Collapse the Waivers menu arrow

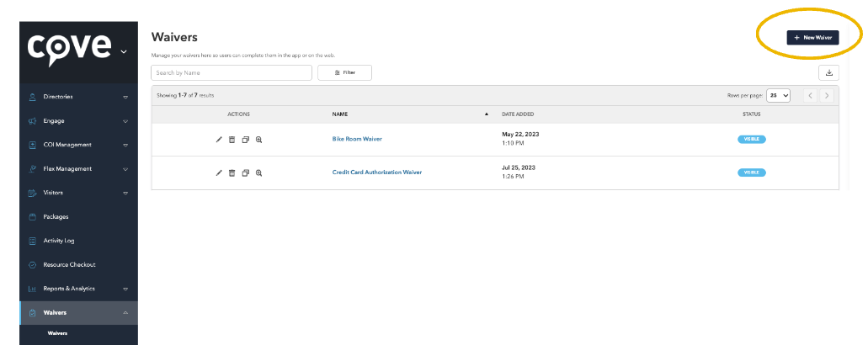[125, 313]
